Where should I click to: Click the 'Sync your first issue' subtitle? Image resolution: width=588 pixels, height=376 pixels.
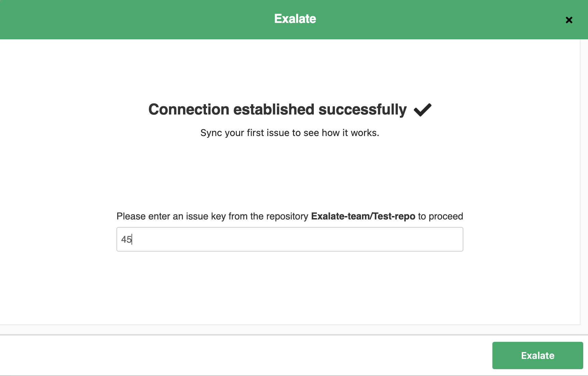(x=290, y=133)
